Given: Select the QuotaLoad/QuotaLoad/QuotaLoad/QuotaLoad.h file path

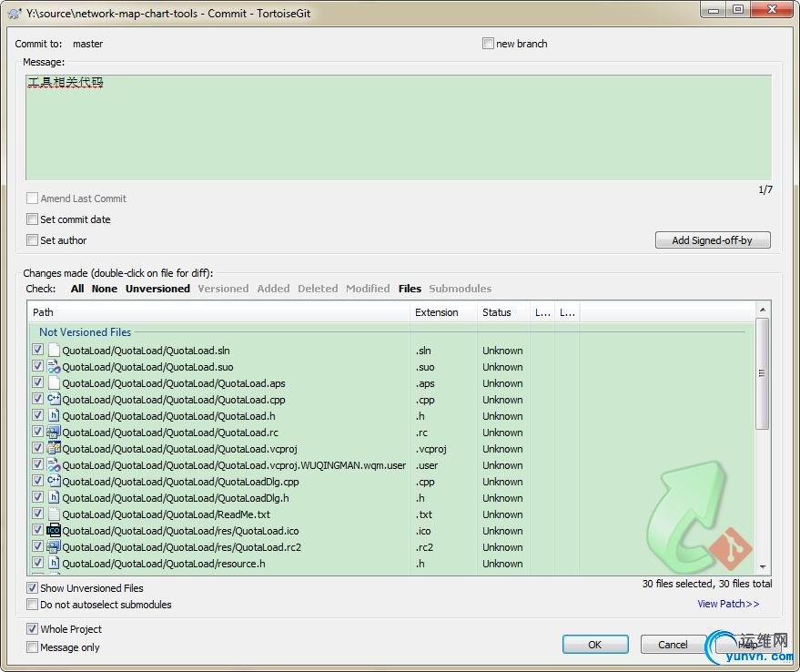Looking at the screenshot, I should (x=168, y=416).
